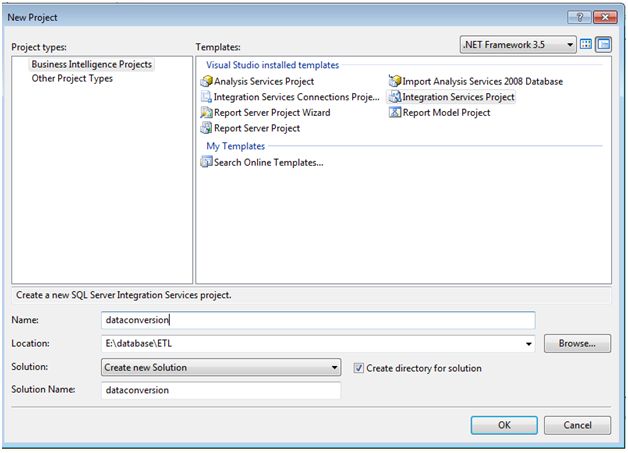Image resolution: width=628 pixels, height=453 pixels.
Task: Click the Report Server Project Wizard label
Action: pyautogui.click(x=272, y=113)
